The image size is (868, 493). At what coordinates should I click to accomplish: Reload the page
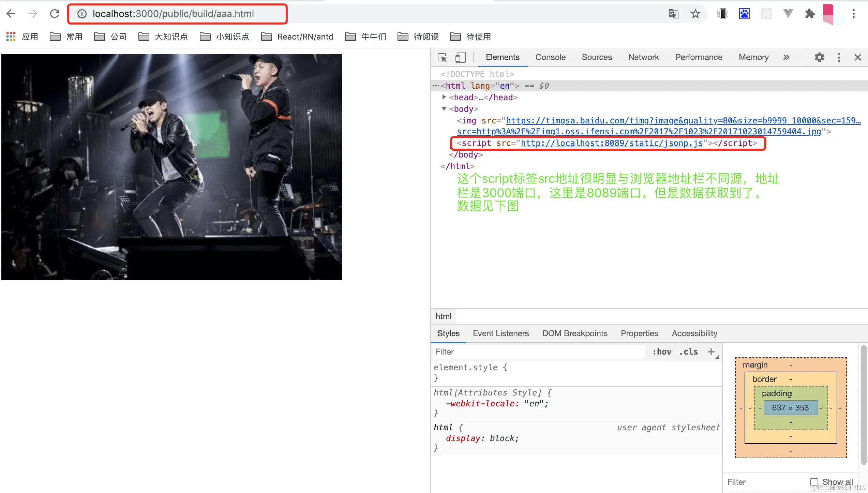pos(55,14)
